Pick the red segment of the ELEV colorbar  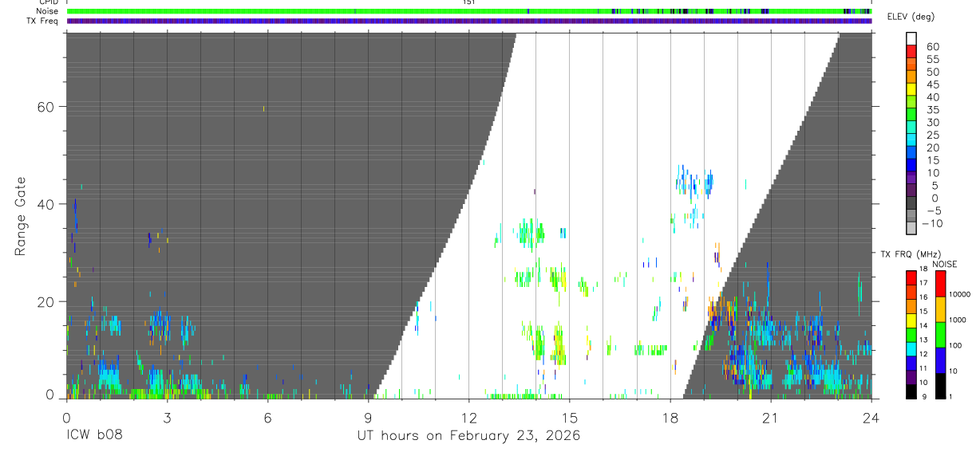911,51
